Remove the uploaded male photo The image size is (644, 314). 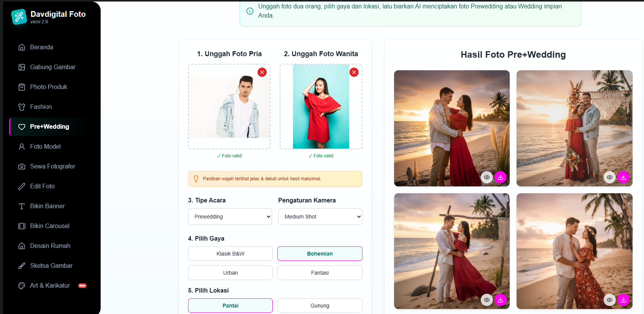[262, 72]
